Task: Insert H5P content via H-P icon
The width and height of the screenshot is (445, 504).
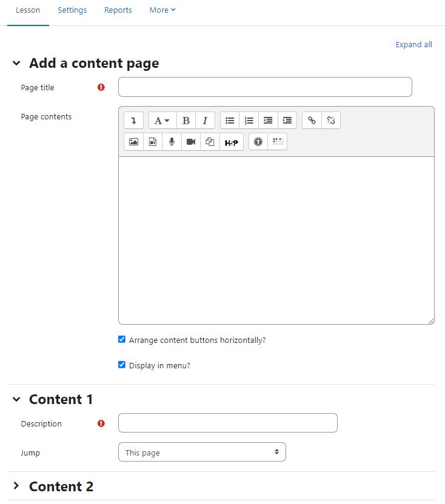Action: pos(232,142)
